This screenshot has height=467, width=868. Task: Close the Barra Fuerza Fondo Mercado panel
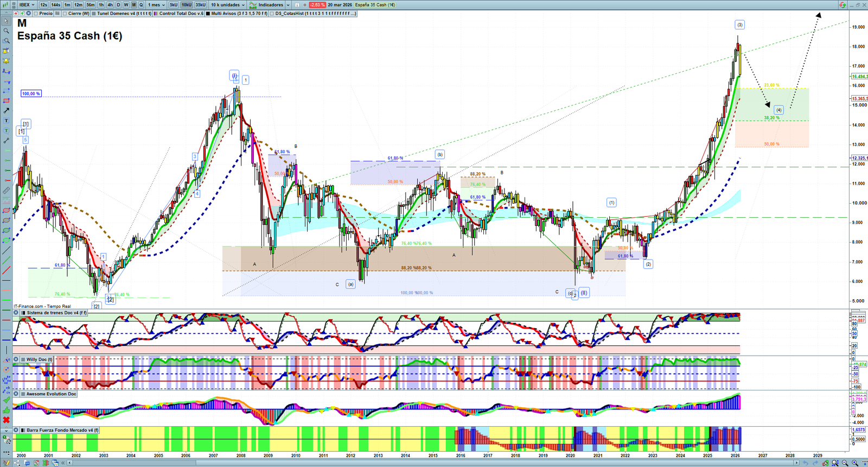[16, 430]
